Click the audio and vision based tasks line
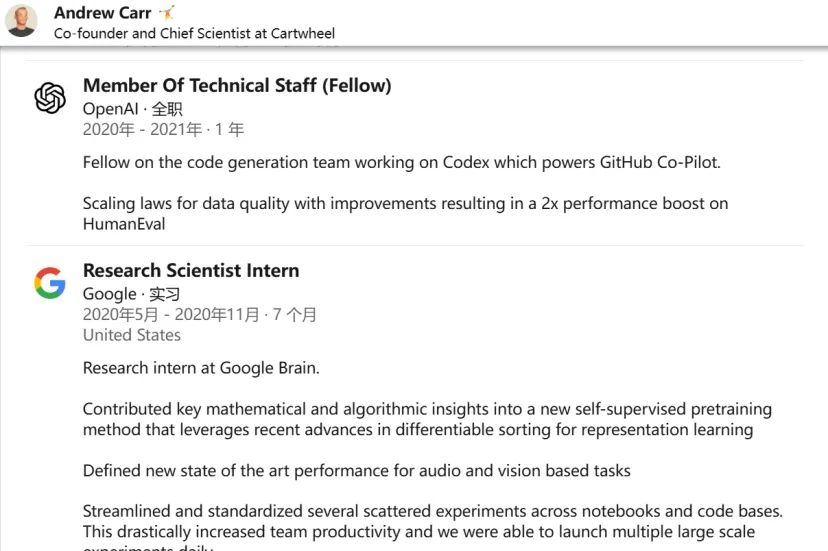 [x=357, y=471]
